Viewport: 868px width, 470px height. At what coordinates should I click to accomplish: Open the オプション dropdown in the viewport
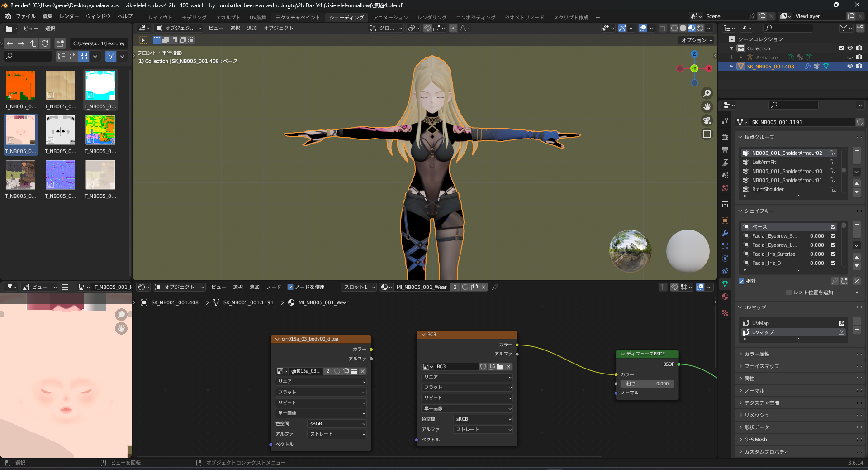697,40
